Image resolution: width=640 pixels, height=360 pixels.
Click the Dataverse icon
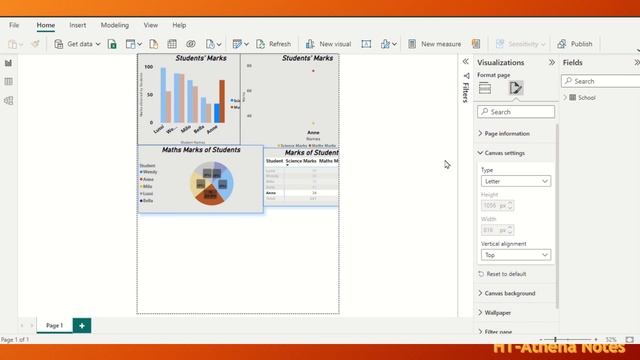[191, 44]
